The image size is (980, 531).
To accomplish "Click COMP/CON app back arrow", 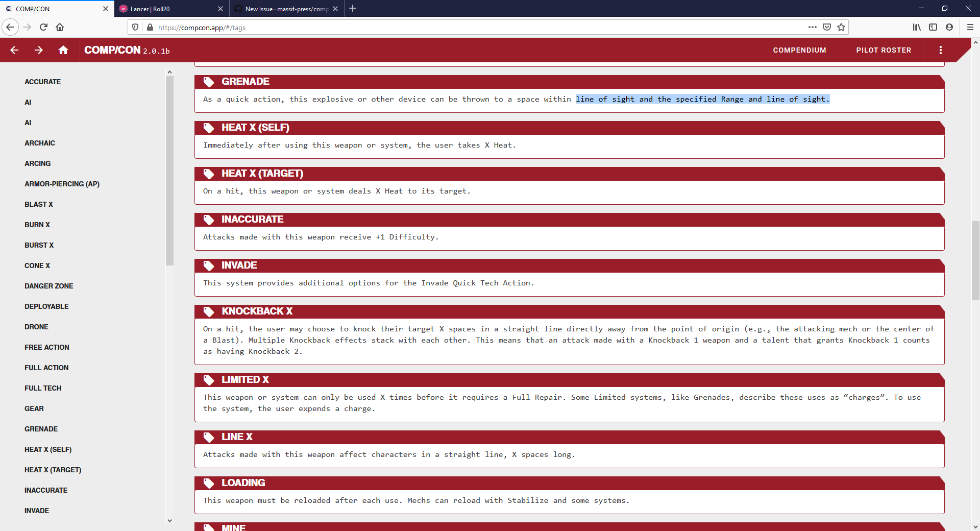I will click(x=14, y=50).
